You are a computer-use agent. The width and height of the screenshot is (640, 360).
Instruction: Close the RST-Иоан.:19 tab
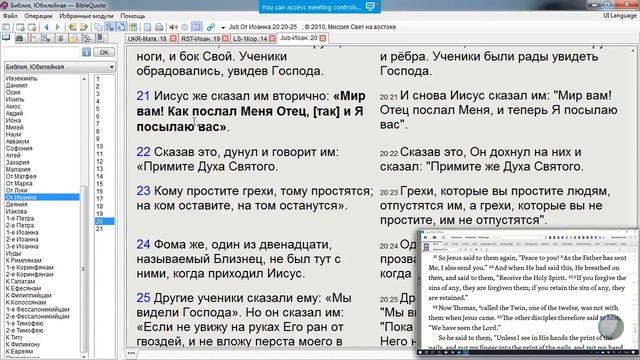tap(225, 38)
